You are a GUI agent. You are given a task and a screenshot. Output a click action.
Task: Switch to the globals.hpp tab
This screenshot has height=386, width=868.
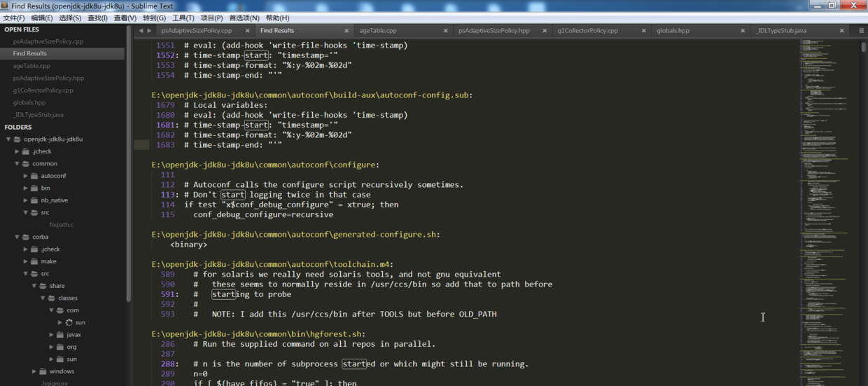[673, 31]
